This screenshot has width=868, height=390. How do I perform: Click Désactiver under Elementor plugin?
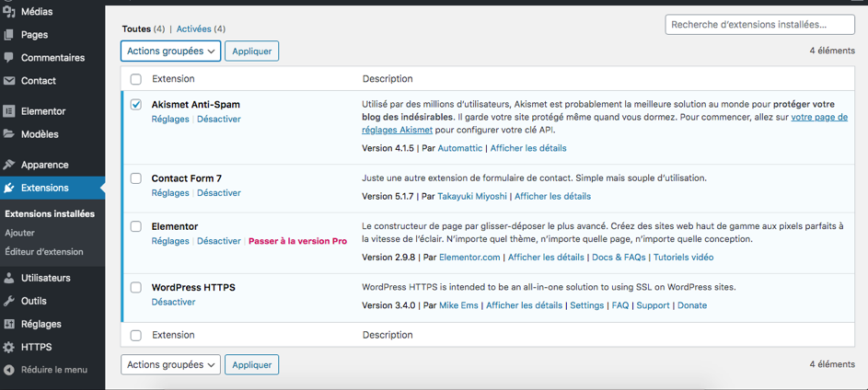219,241
